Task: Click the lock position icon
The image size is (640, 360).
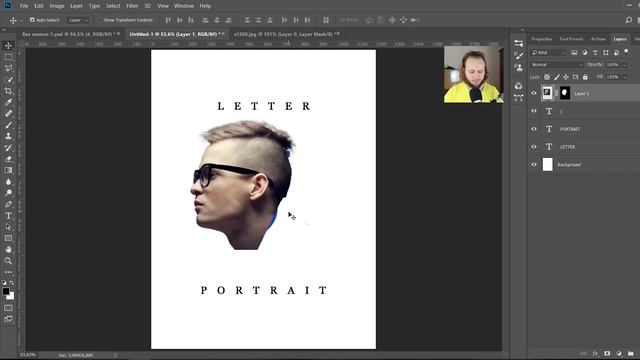Action: (566, 77)
